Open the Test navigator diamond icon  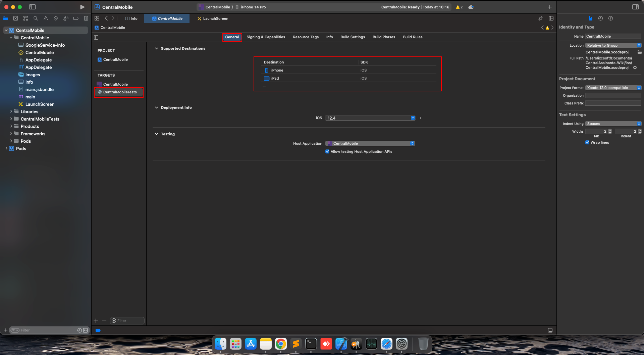click(56, 18)
